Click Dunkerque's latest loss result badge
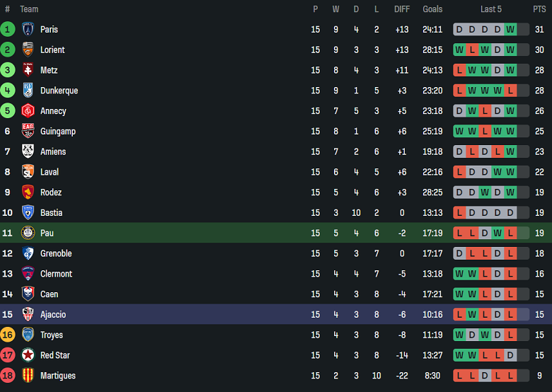 510,91
